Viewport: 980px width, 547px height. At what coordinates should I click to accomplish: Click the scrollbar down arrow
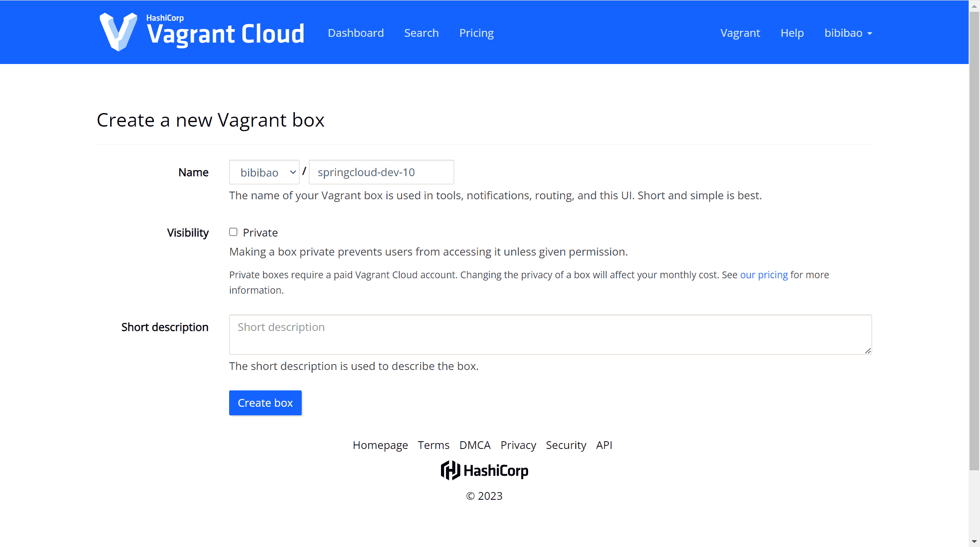974,542
